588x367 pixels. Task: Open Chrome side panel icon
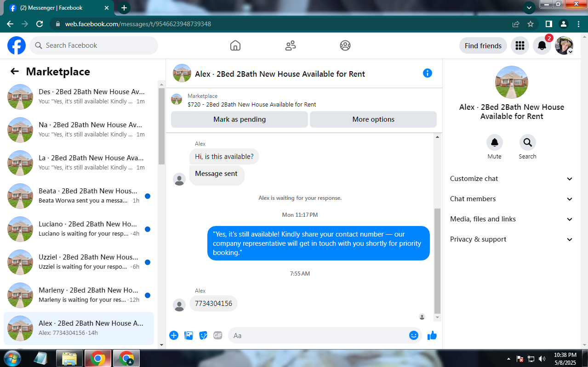pyautogui.click(x=549, y=24)
